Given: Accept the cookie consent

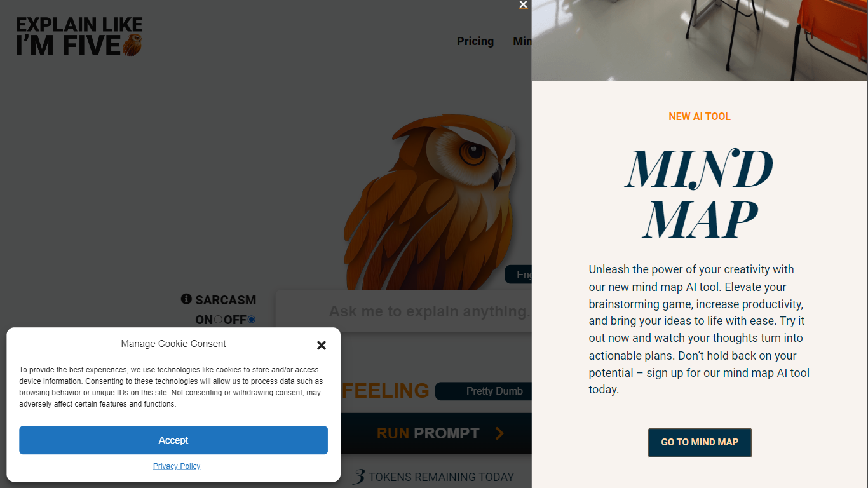Looking at the screenshot, I should click(x=173, y=440).
